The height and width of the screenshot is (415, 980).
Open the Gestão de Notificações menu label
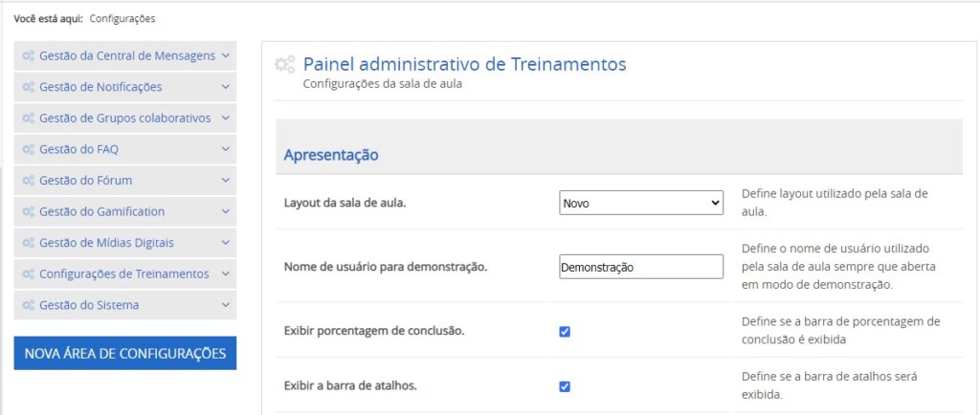(x=100, y=87)
